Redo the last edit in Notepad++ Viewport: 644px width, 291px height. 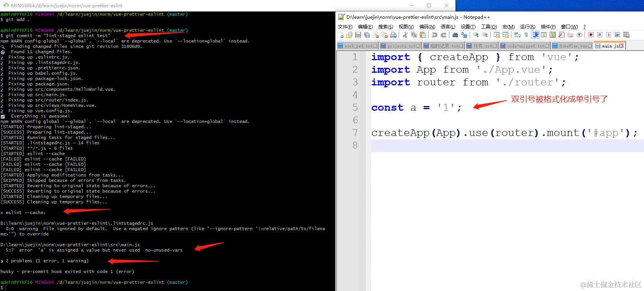tap(444, 35)
